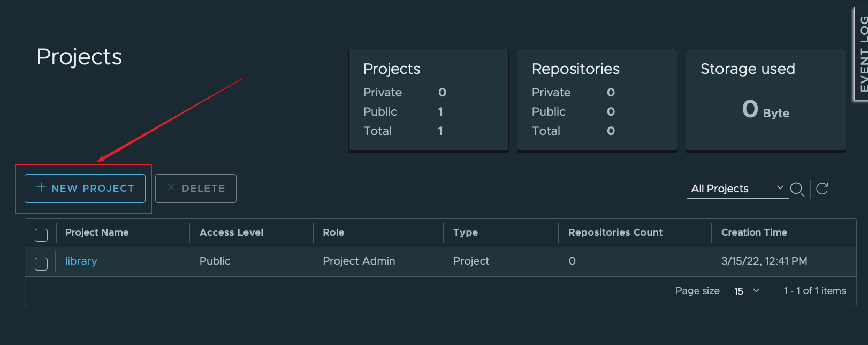
Task: Sort by Creation Time column header
Action: [x=754, y=232]
